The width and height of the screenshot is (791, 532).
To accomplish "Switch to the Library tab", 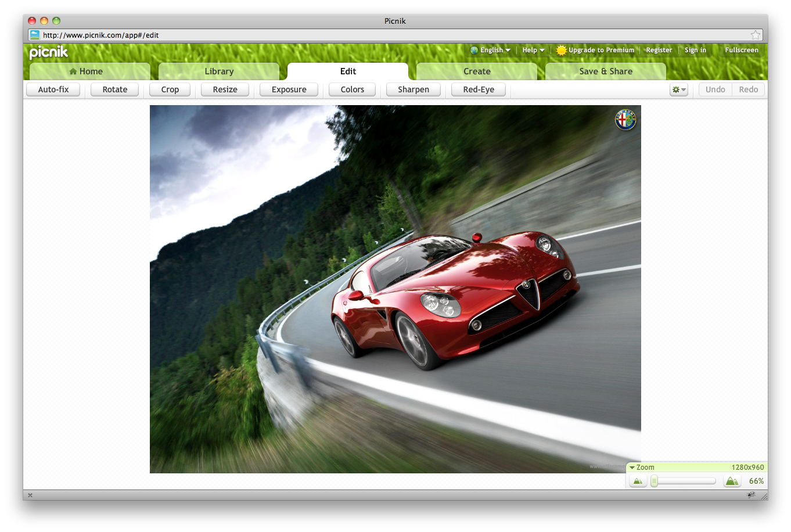I will pos(219,71).
